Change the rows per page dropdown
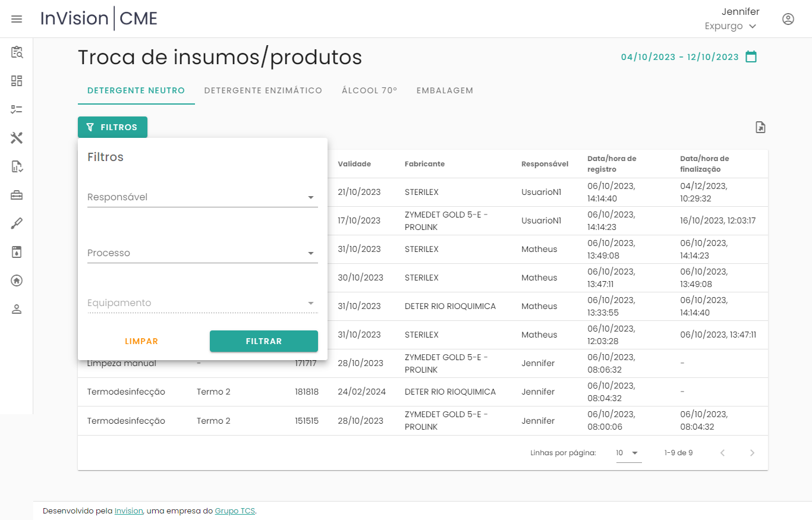 click(x=628, y=453)
